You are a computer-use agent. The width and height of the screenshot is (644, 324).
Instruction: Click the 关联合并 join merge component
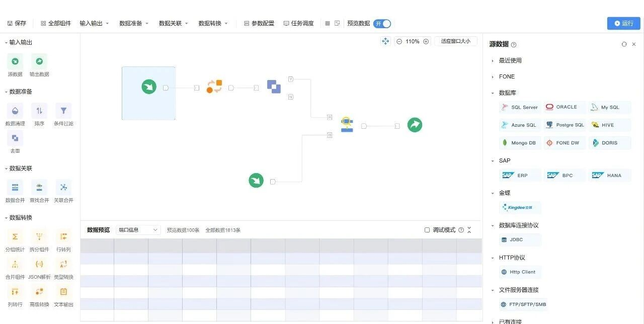63,188
